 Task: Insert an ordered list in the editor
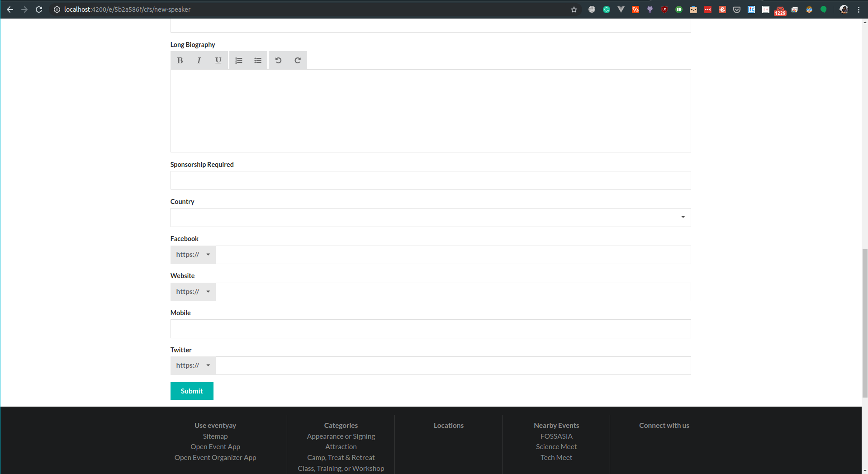238,60
